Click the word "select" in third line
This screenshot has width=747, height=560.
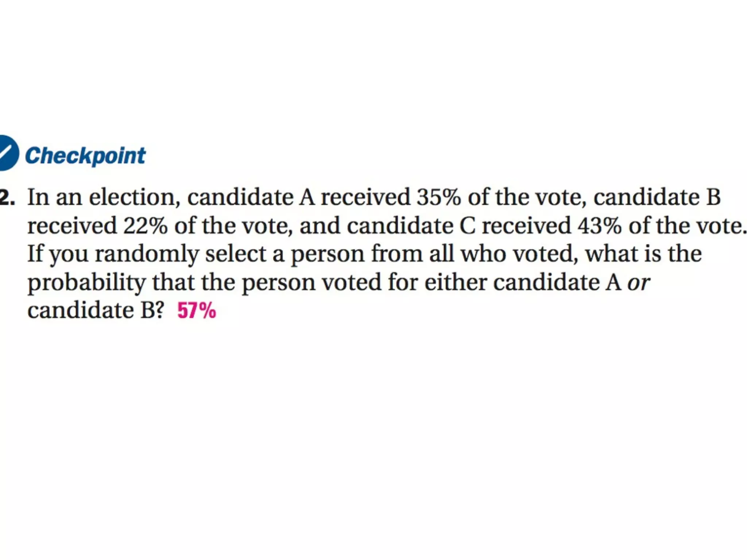pos(236,254)
